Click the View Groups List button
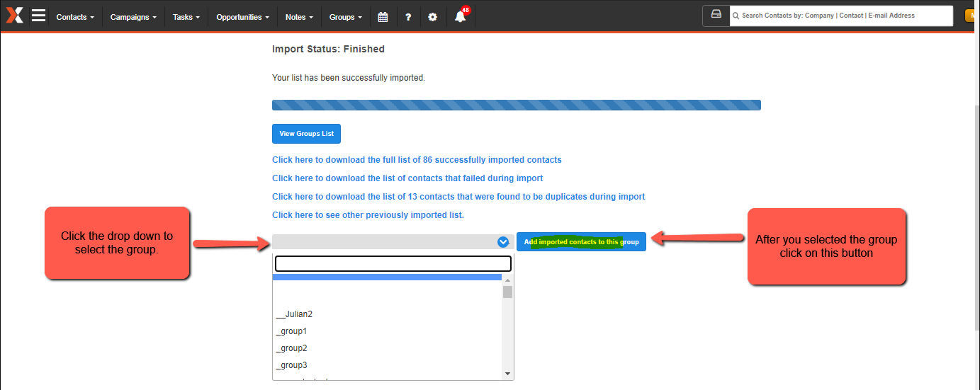This screenshot has height=390, width=980. pos(306,134)
